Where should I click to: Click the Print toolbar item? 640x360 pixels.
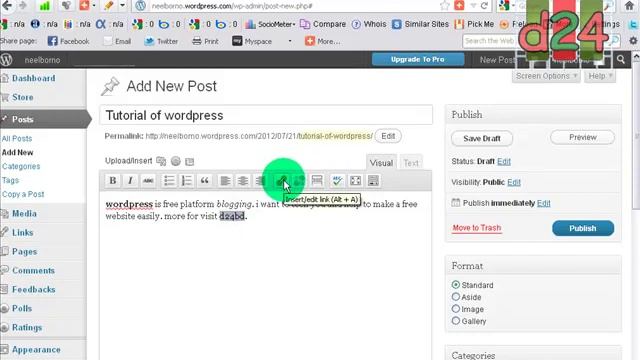point(205,41)
